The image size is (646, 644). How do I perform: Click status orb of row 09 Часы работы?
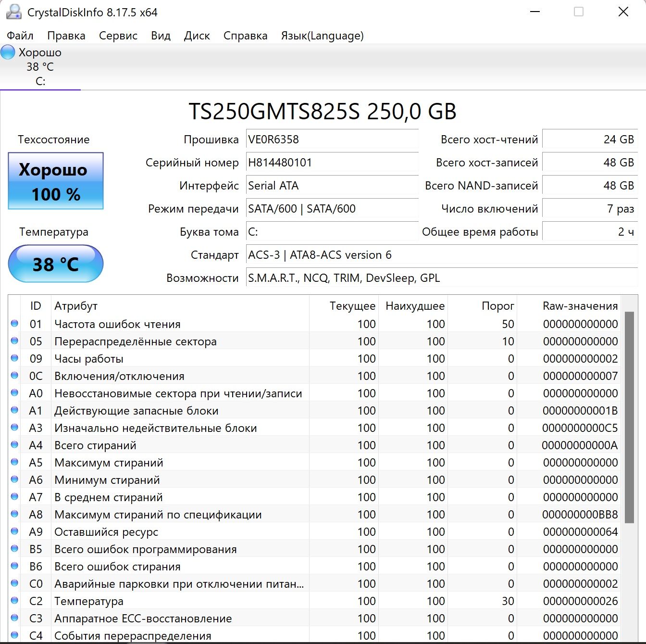point(14,358)
